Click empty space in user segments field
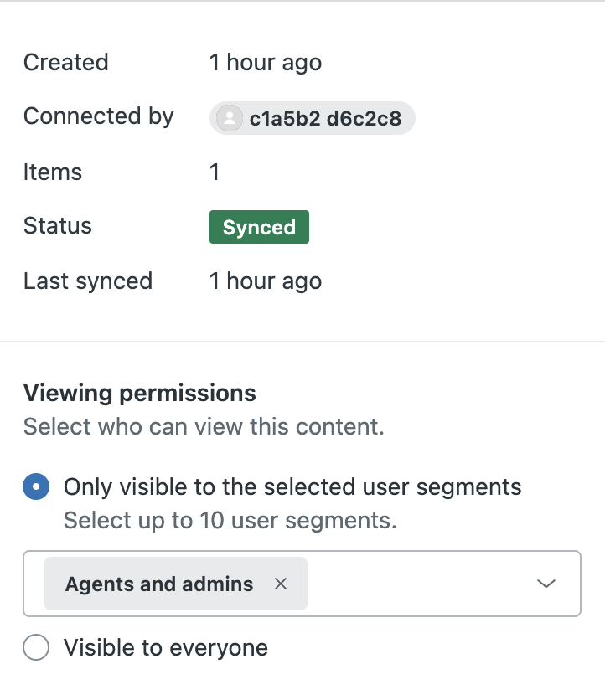 (x=419, y=584)
